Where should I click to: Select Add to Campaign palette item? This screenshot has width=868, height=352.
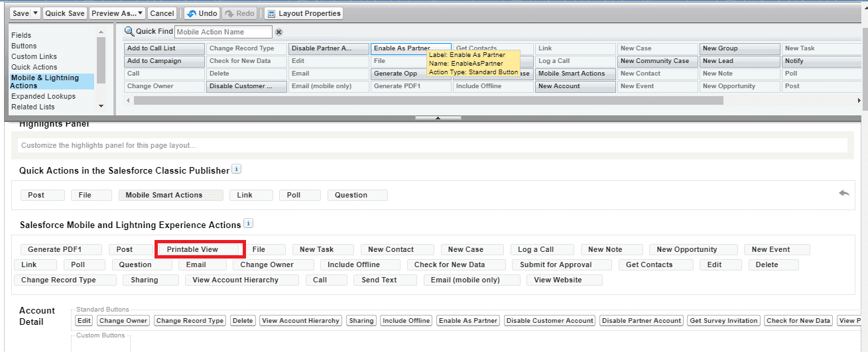tap(164, 61)
